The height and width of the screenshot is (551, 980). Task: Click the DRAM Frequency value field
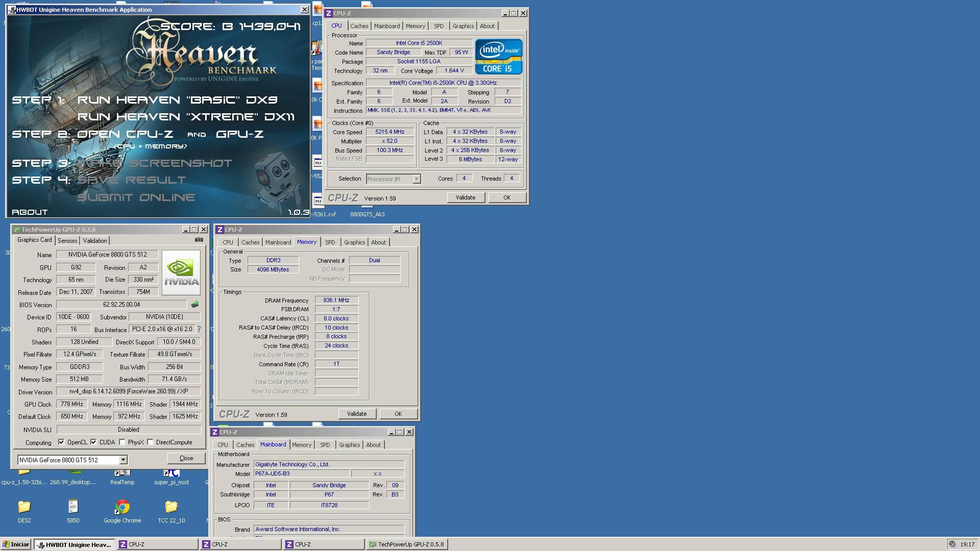pyautogui.click(x=336, y=300)
